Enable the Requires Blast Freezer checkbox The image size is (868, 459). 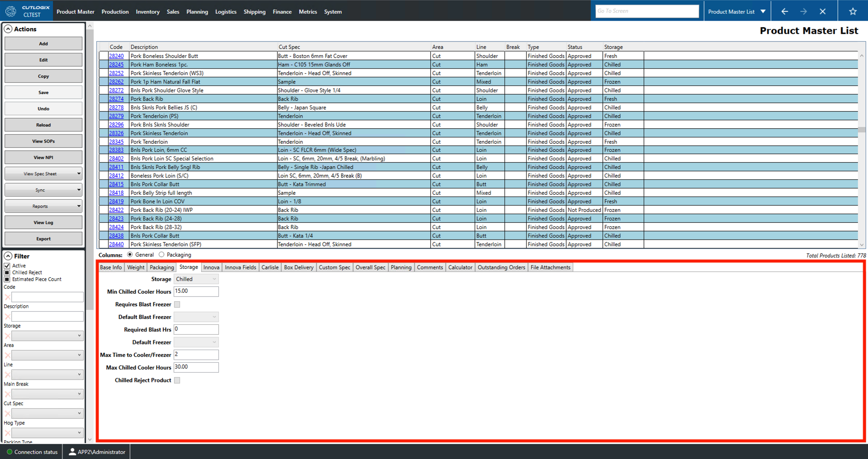tap(177, 304)
